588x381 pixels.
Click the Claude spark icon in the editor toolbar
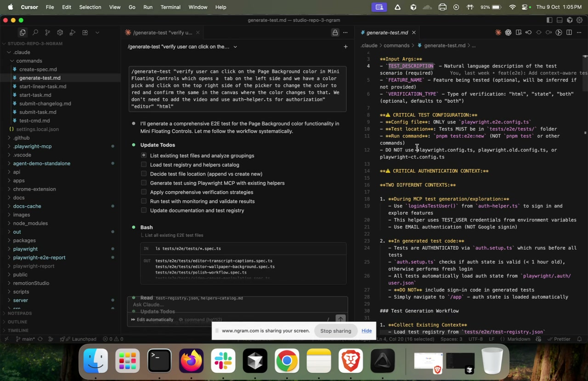498,33
